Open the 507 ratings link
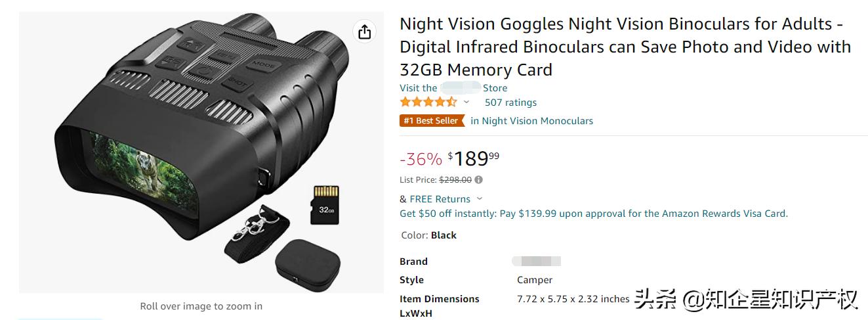The width and height of the screenshot is (868, 320). 510,103
